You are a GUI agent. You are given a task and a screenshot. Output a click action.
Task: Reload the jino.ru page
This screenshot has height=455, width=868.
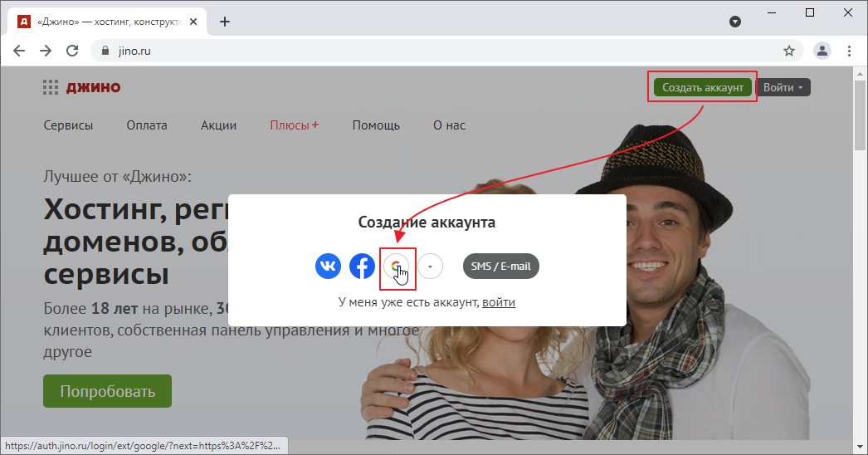point(72,51)
